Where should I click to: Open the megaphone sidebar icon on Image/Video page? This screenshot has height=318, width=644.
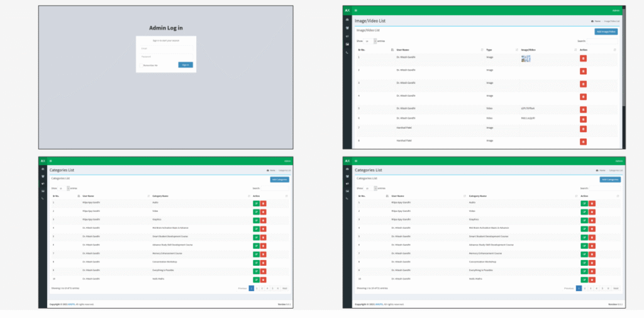347,36
